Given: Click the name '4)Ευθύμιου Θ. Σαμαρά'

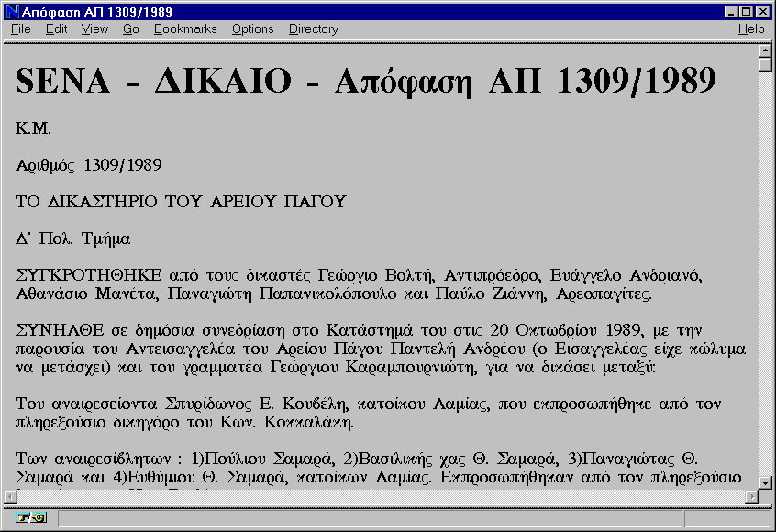Looking at the screenshot, I should 201,477.
